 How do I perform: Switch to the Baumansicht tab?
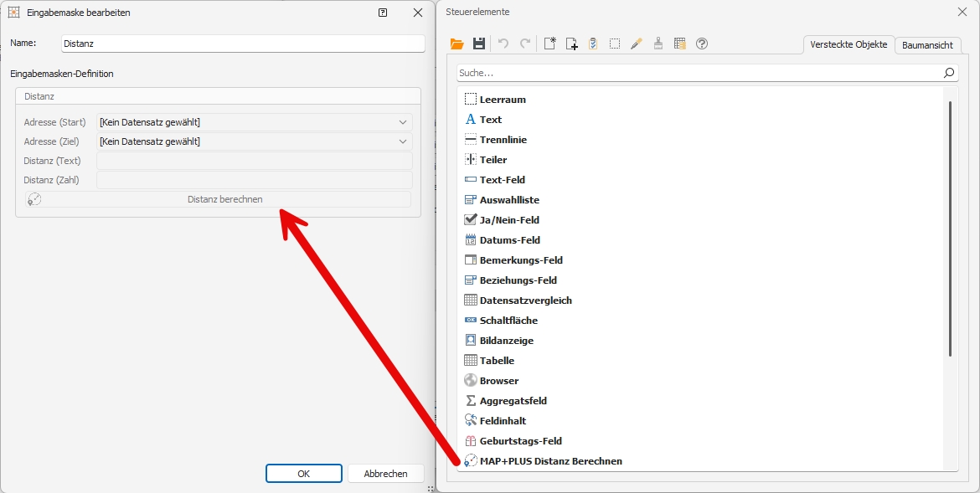pyautogui.click(x=927, y=45)
